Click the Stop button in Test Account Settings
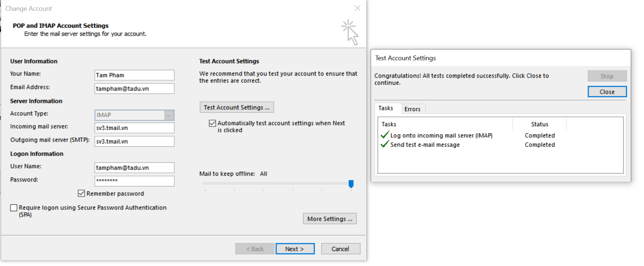The image size is (644, 266). click(607, 76)
